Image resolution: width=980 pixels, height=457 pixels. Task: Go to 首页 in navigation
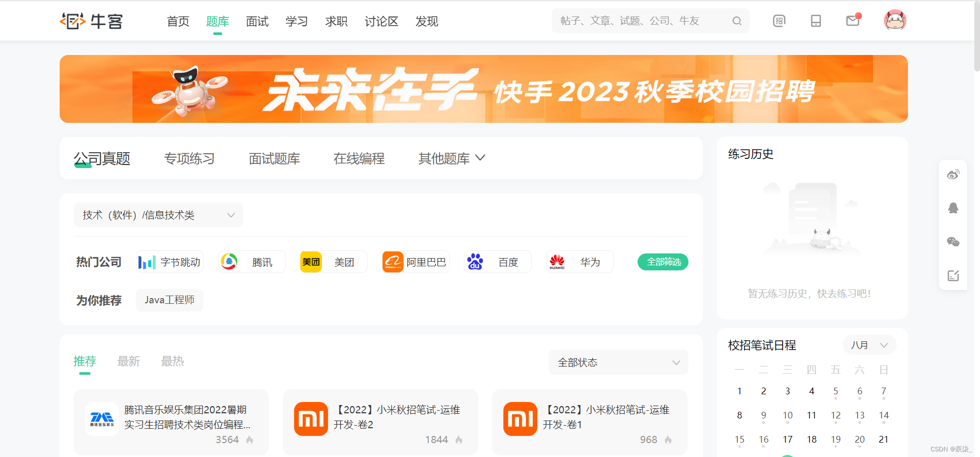[x=178, y=22]
